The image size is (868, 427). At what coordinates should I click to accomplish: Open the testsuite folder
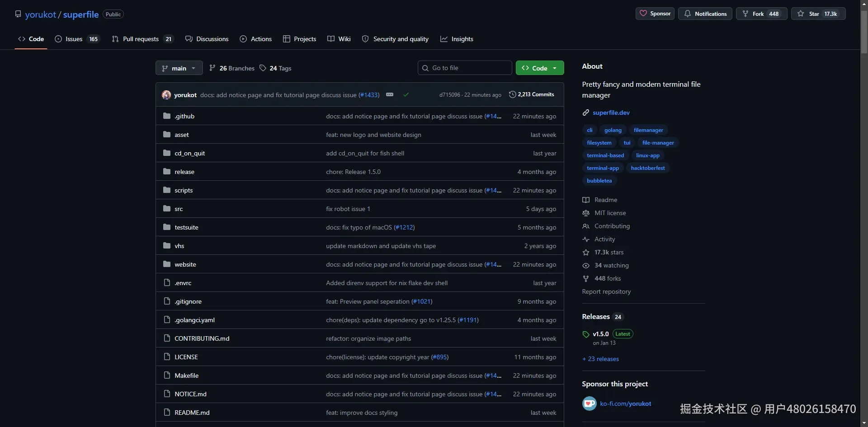pos(186,227)
